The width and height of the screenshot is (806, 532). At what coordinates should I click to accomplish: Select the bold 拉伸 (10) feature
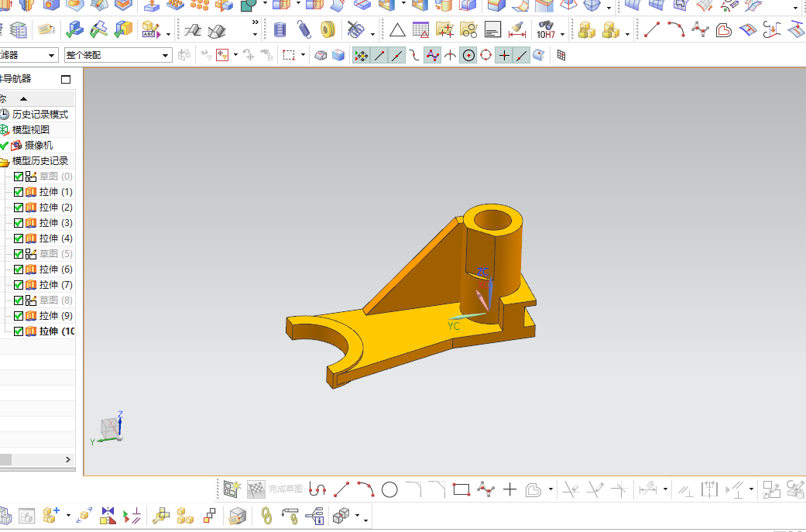57,331
